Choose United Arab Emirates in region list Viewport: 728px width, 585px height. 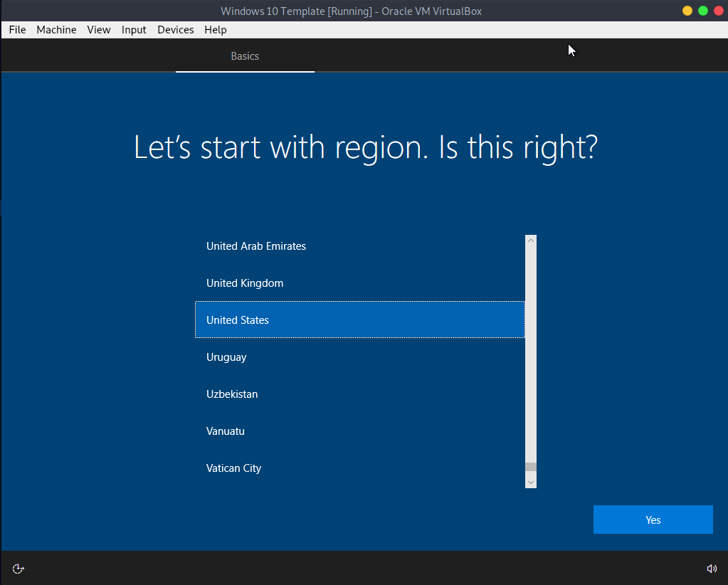click(x=360, y=246)
